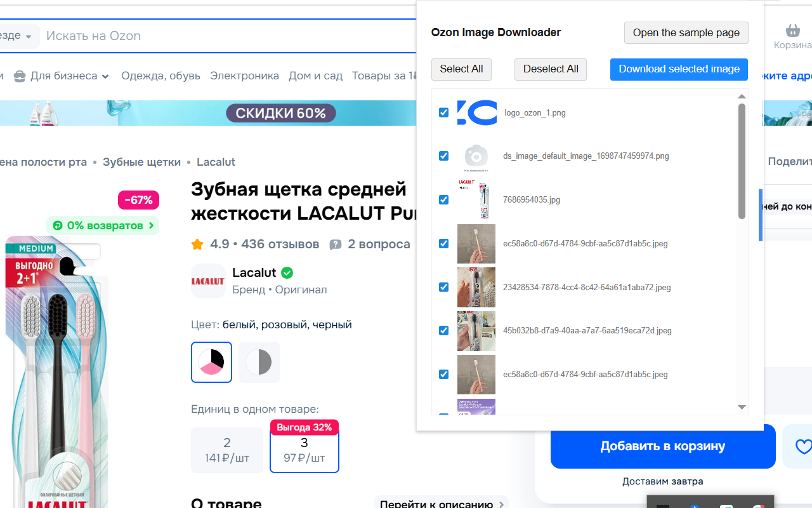Open the полости рта breadcrumb link
Image resolution: width=812 pixels, height=508 pixels.
43,162
